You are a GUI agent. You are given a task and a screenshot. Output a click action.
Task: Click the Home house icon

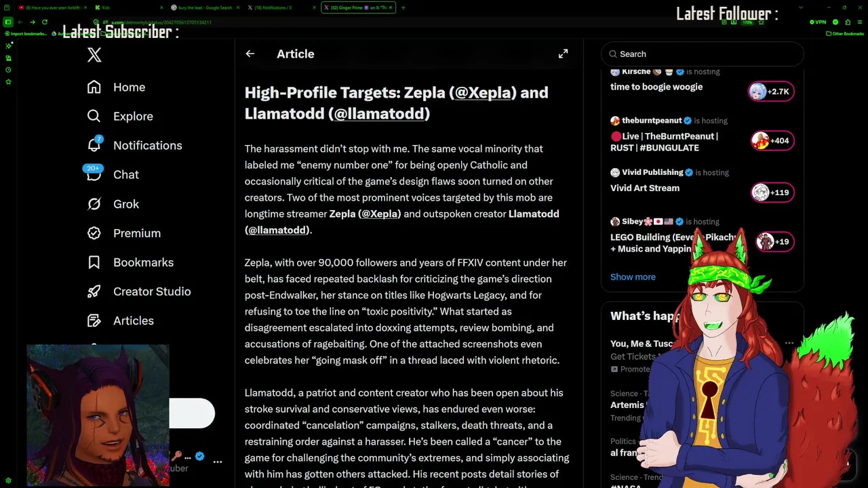click(94, 87)
